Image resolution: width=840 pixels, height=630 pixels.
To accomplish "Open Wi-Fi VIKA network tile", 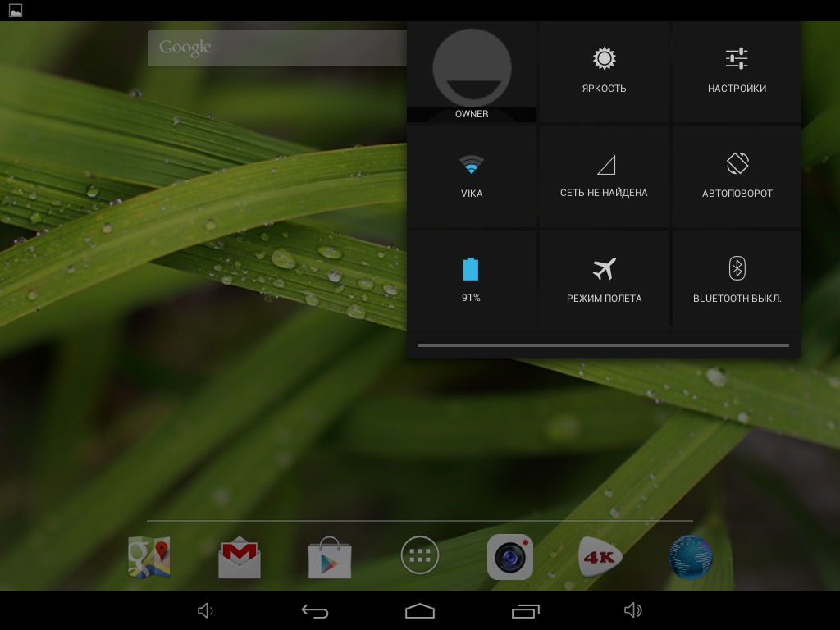I will click(472, 176).
